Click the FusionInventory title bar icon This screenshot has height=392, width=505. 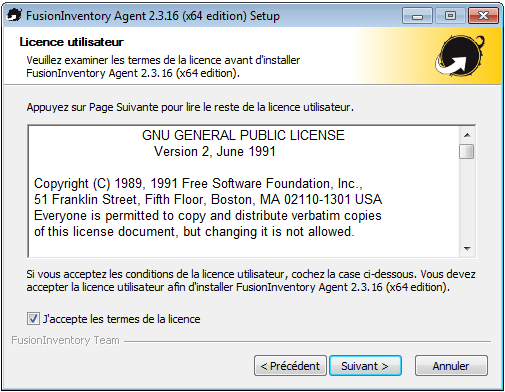pyautogui.click(x=14, y=15)
